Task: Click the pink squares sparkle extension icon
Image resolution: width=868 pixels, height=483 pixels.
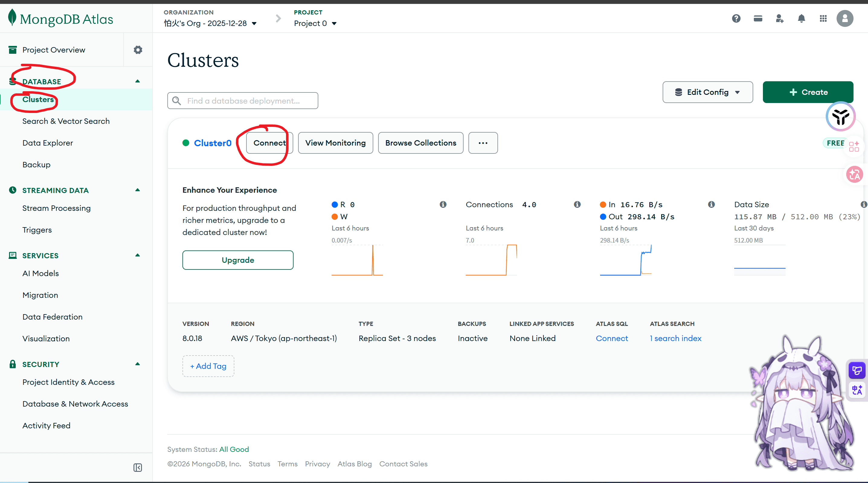Action: click(854, 147)
